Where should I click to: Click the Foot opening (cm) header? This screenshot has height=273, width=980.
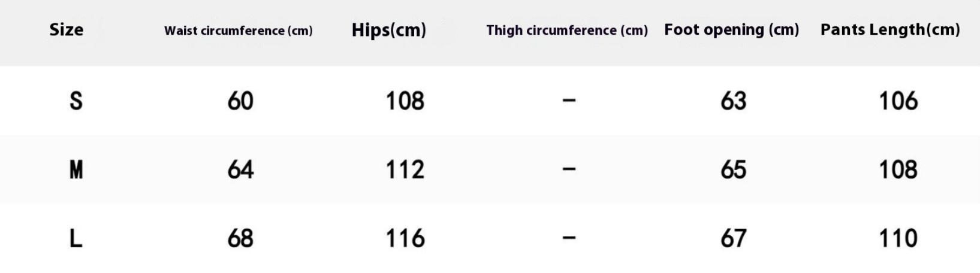point(731,30)
